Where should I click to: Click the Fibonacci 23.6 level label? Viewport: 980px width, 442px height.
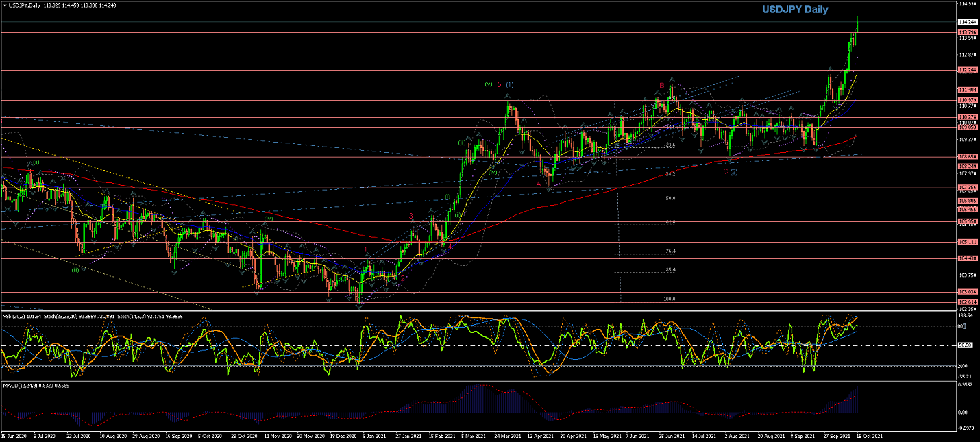[671, 145]
